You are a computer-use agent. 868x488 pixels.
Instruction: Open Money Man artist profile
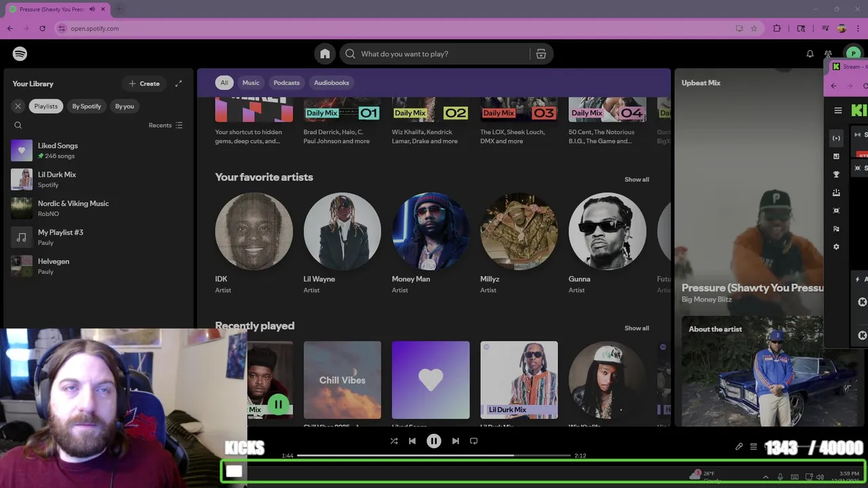(x=430, y=243)
